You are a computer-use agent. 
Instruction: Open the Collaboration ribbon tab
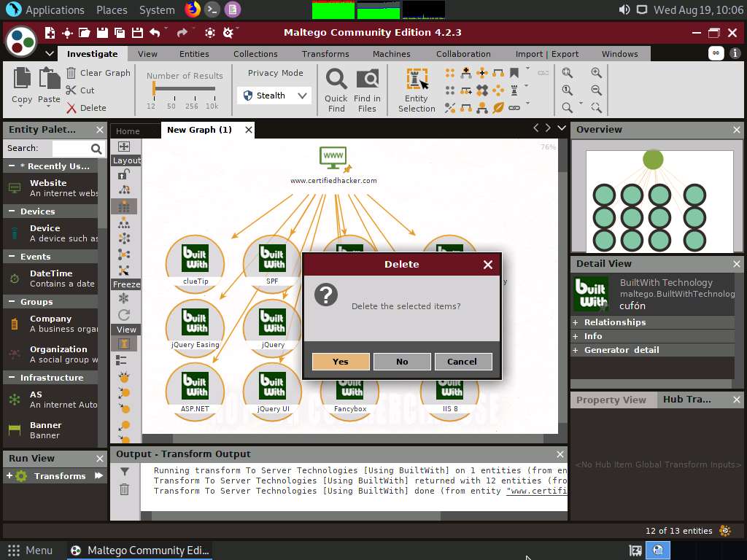[x=463, y=54]
